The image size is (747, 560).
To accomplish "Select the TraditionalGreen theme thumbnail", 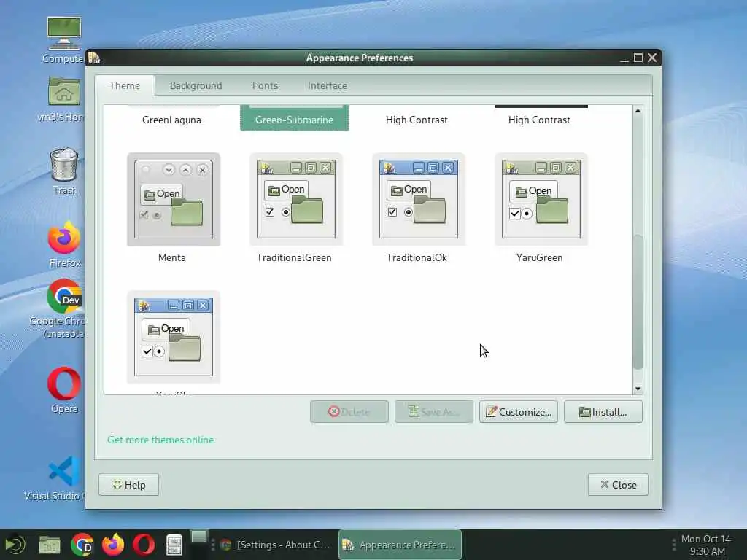I will pyautogui.click(x=296, y=199).
